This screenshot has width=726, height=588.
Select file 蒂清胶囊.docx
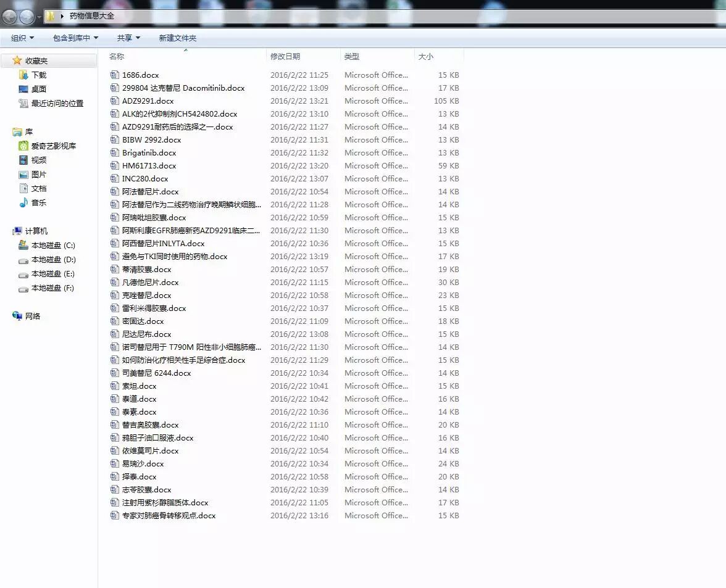tap(147, 269)
